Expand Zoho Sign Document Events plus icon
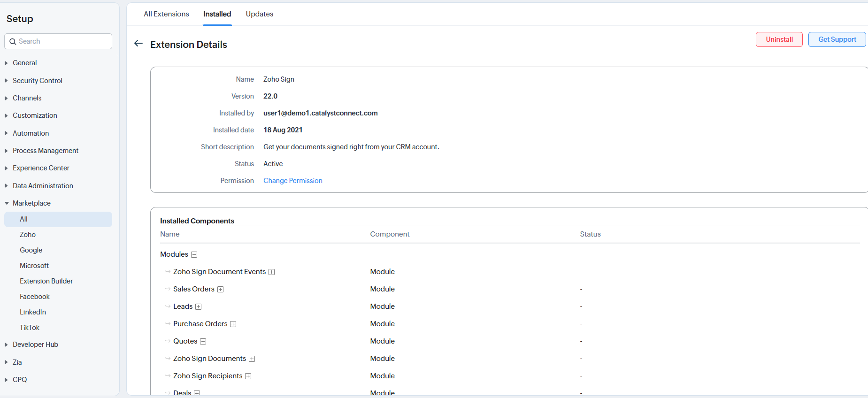The image size is (868, 398). pyautogui.click(x=271, y=272)
